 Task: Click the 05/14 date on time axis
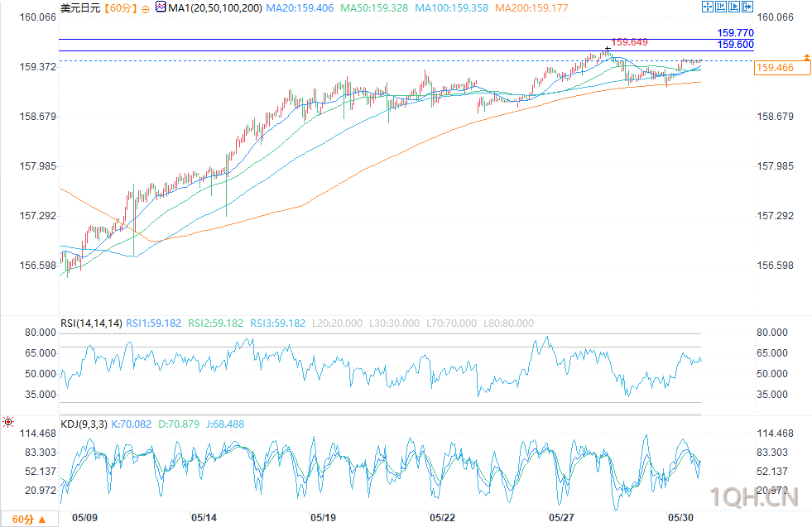click(x=204, y=518)
